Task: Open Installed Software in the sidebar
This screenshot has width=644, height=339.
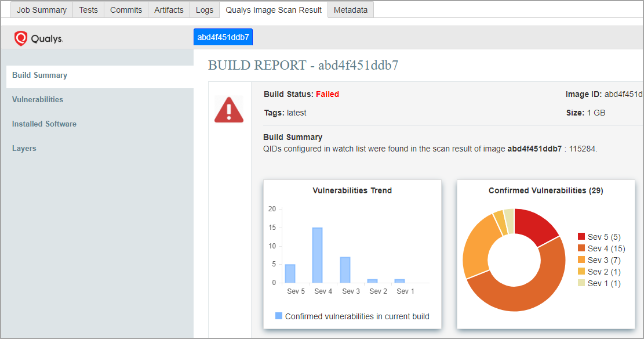Action: coord(44,124)
